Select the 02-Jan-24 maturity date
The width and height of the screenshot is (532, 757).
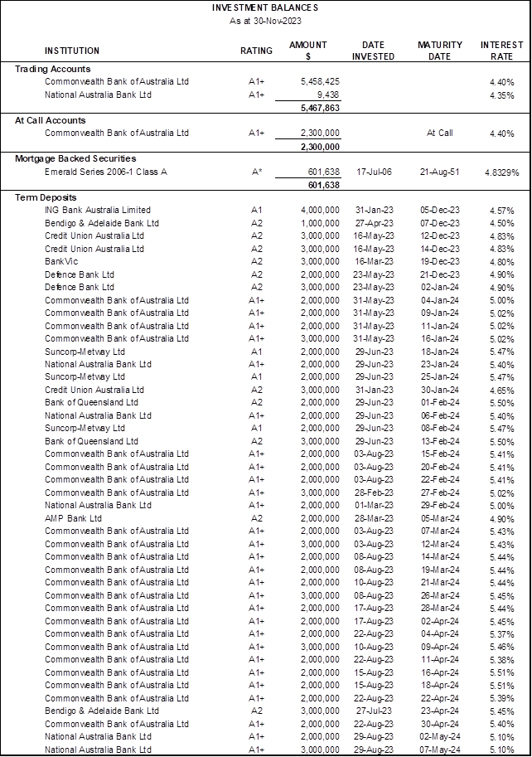pos(439,287)
